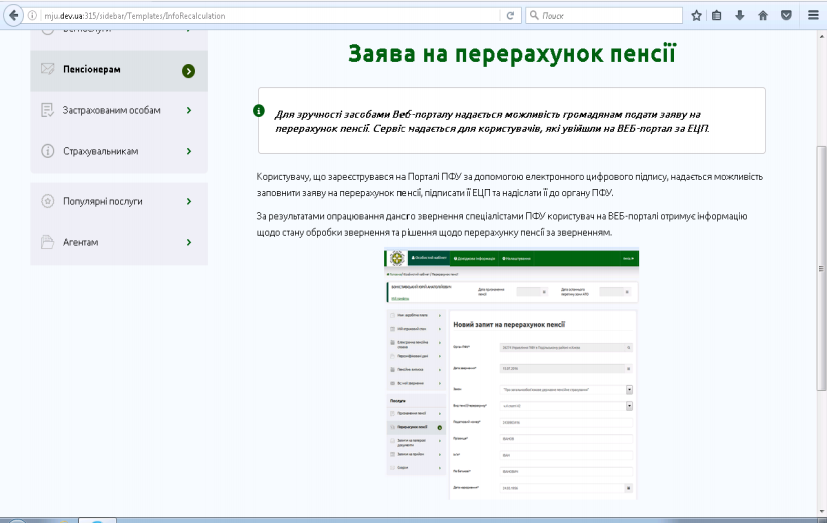Expand the Застрахованим особам chevron
This screenshot has height=523, width=827.
click(x=189, y=110)
